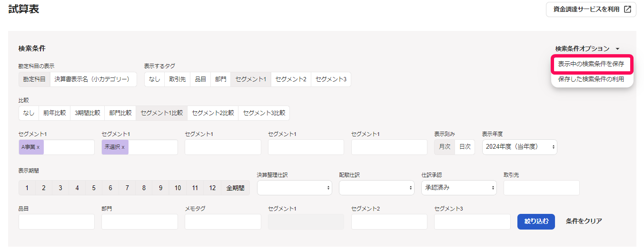Expand the 検索条件オプション menu
The height and width of the screenshot is (250, 644).
click(587, 48)
